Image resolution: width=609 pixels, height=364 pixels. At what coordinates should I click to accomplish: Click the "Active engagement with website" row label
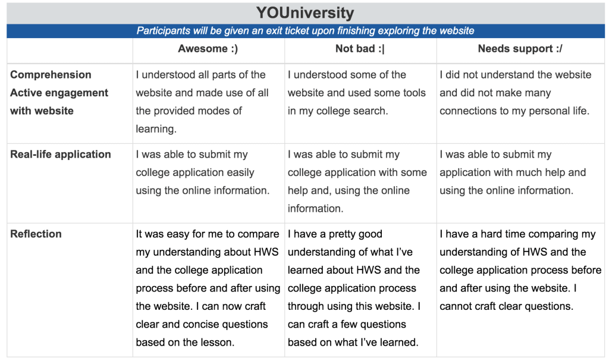click(x=59, y=102)
